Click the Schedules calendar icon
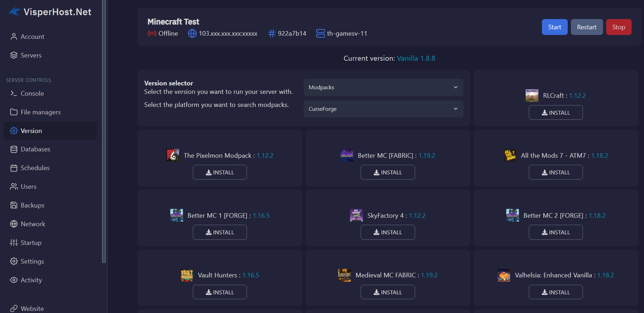The height and width of the screenshot is (313, 644). point(14,168)
